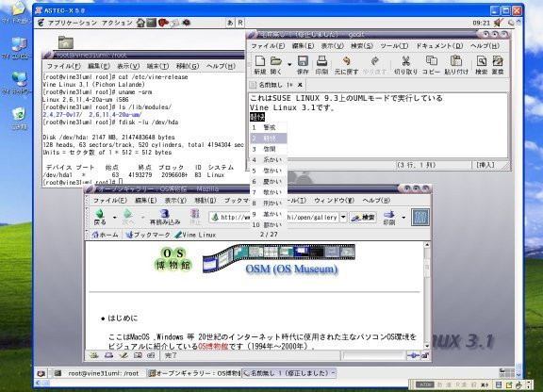
Task: Open gedit ドキュメント(D) menu
Action: (x=439, y=46)
